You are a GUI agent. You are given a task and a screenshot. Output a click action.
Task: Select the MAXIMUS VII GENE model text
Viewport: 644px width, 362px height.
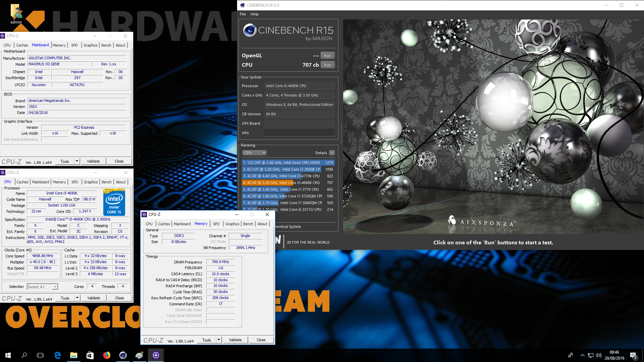(44, 64)
